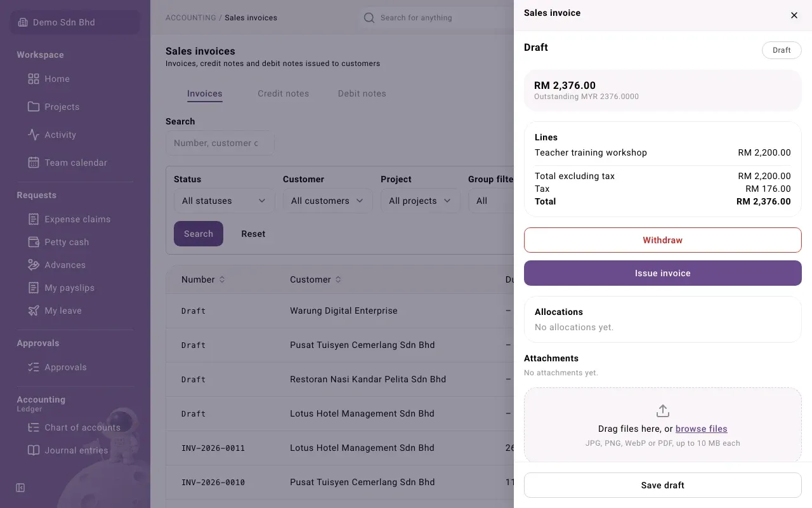Open the Group filter dropdown
The image size is (812, 508).
[x=491, y=201]
